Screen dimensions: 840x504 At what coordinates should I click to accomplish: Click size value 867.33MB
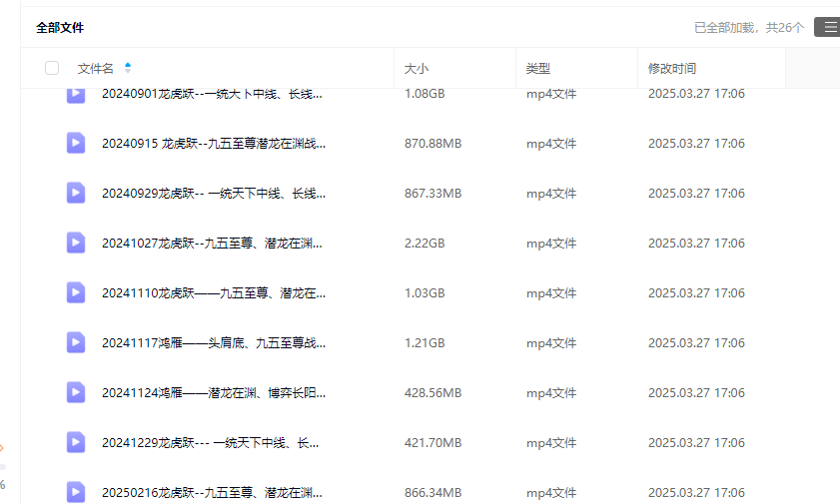coord(432,194)
